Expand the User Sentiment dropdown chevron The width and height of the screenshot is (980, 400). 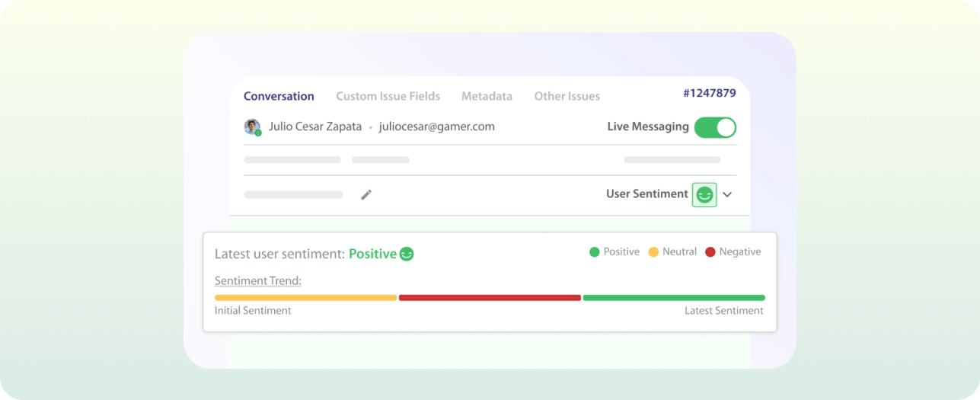[x=727, y=195]
